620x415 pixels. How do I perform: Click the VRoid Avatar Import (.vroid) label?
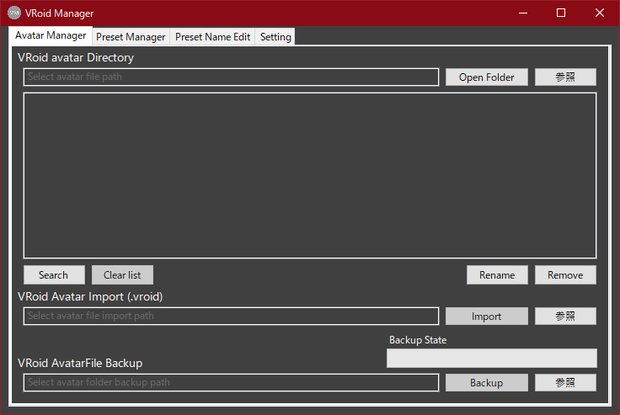tap(90, 296)
